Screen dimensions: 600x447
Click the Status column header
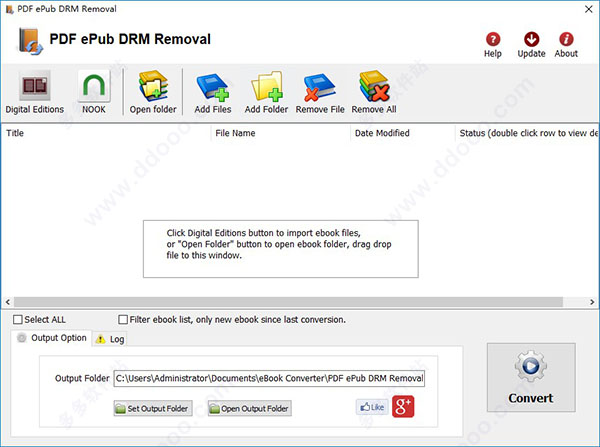pyautogui.click(x=527, y=133)
